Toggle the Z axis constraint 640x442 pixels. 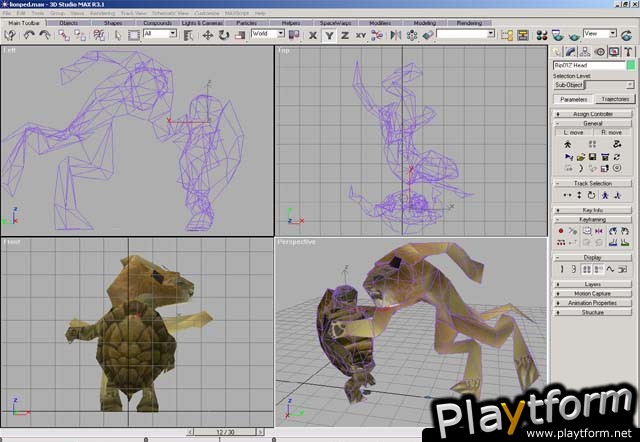click(345, 36)
